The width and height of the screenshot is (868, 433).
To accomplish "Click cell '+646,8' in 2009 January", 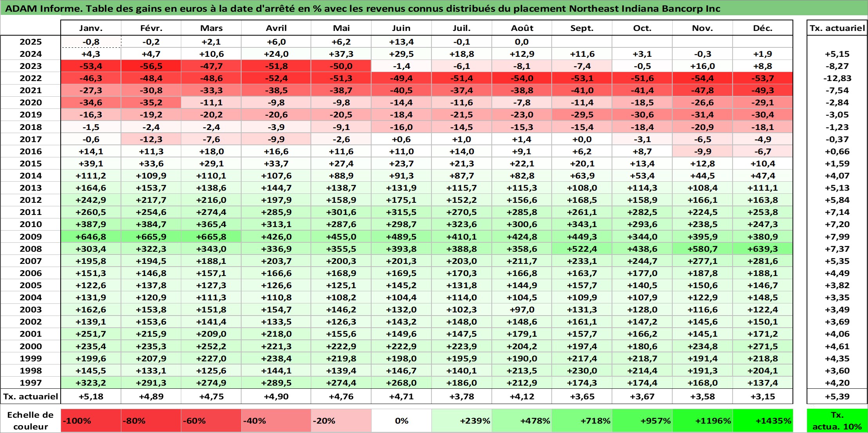I will pyautogui.click(x=91, y=236).
